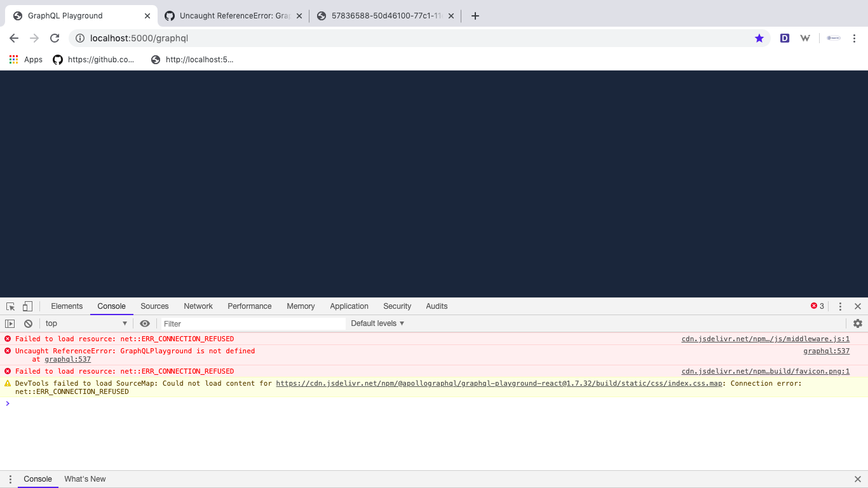The height and width of the screenshot is (488, 868).
Task: Clear the console with the no-entry icon
Action: click(27, 323)
